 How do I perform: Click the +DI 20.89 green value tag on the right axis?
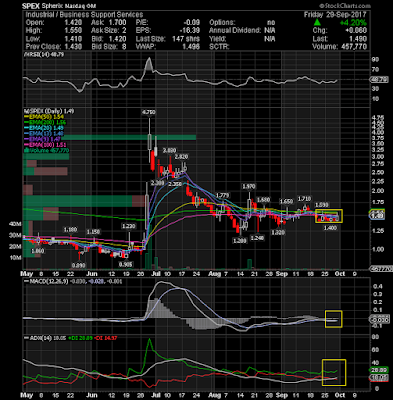[x=379, y=370]
